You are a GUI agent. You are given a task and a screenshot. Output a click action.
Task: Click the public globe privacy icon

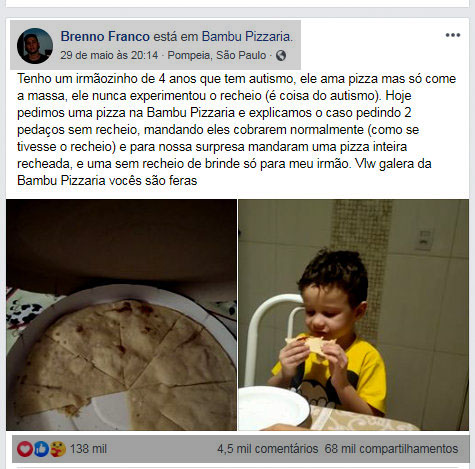pos(281,55)
